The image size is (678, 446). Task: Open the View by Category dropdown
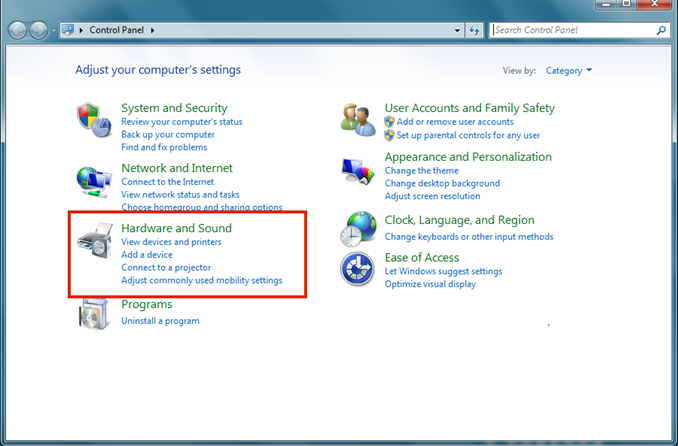click(568, 71)
